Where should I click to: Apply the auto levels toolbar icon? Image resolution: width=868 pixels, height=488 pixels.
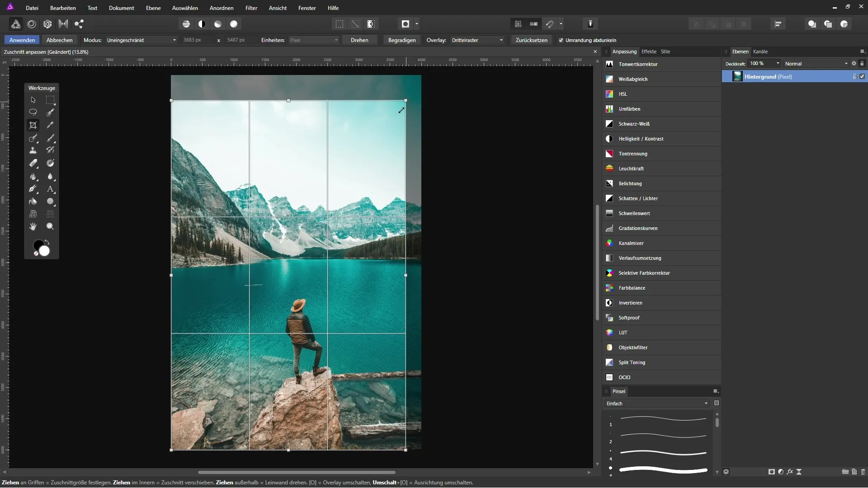[x=186, y=24]
